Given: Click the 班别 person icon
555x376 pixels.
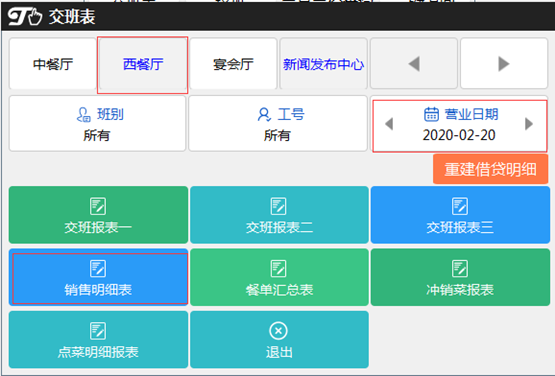Looking at the screenshot, I should 84,114.
